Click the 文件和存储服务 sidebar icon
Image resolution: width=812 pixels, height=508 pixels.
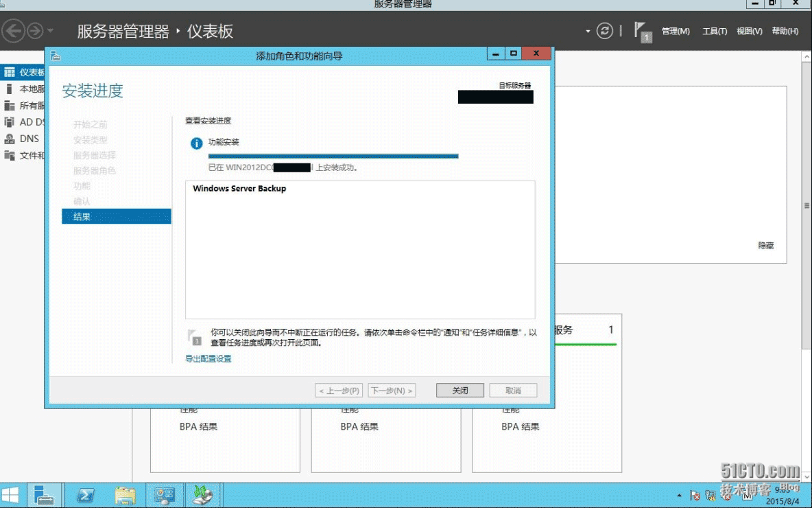(x=10, y=155)
